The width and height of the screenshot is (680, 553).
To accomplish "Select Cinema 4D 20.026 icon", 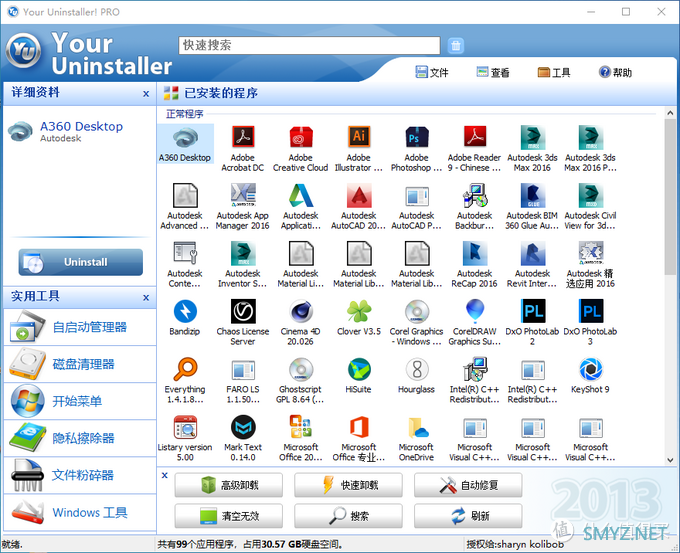I will click(301, 311).
